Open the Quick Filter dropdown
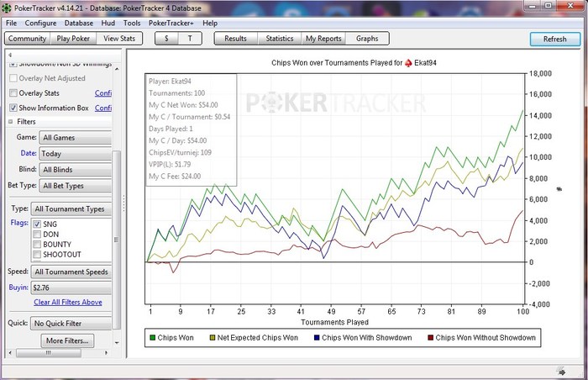Viewport: 588px width, 380px height. tap(71, 324)
